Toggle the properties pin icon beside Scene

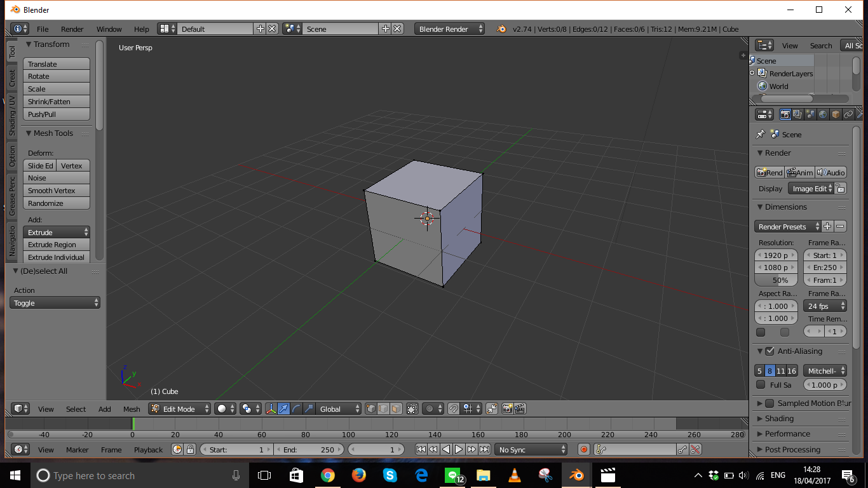(x=760, y=135)
